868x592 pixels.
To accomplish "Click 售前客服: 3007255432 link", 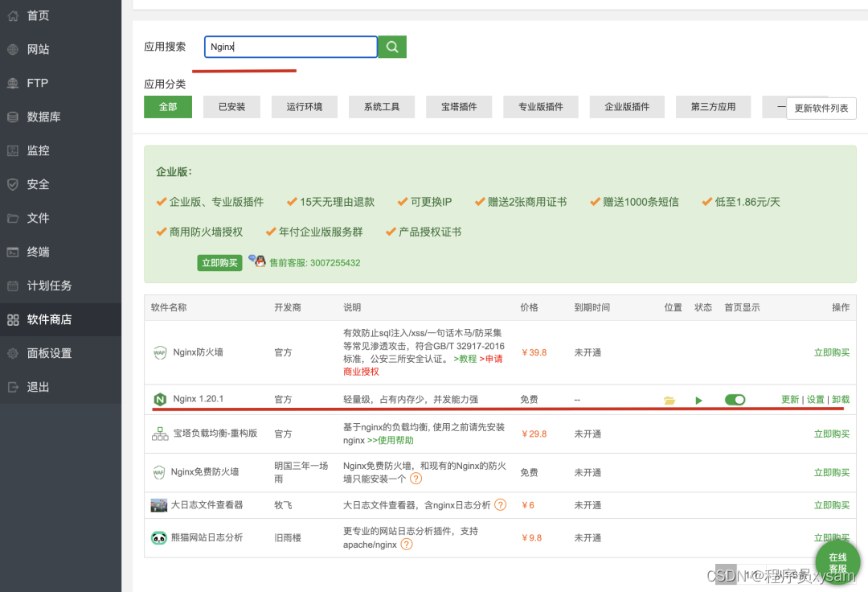I will (x=314, y=263).
